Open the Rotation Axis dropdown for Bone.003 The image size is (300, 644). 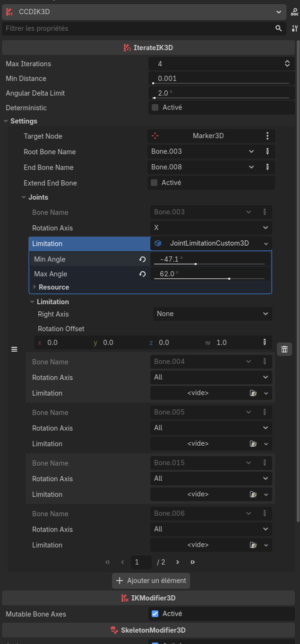tap(211, 228)
